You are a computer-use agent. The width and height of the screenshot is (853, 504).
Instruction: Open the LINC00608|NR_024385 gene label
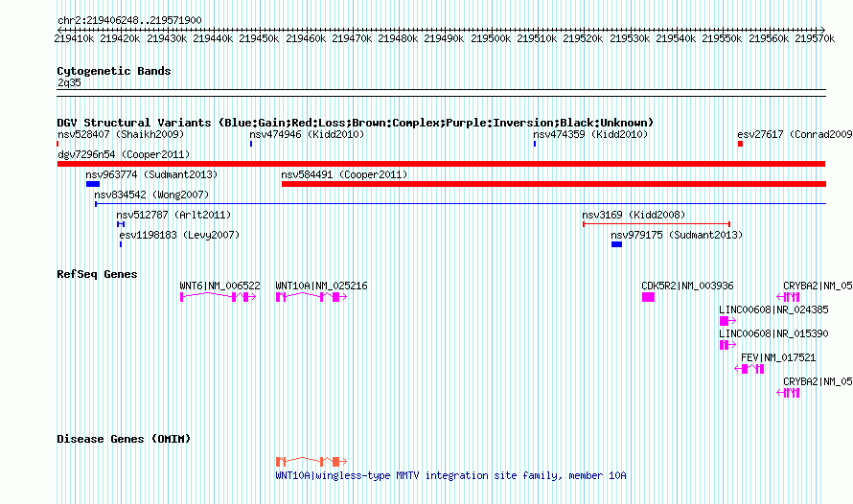click(x=773, y=309)
